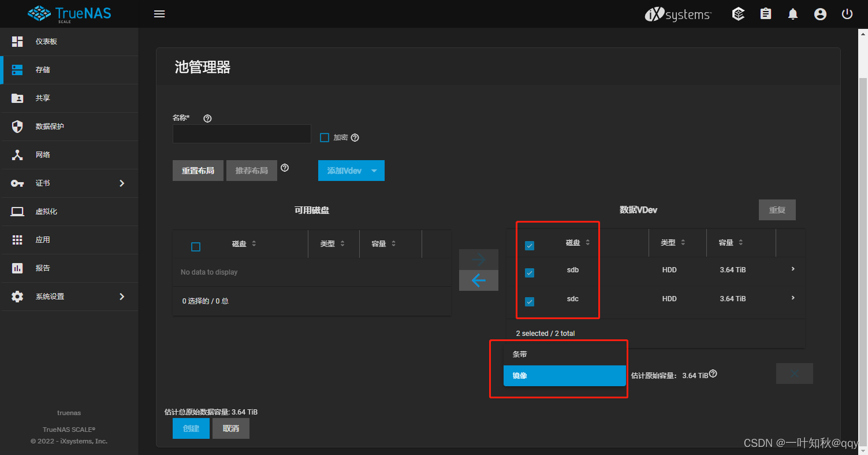This screenshot has height=455, width=868.
Task: Click the Network (网络) sidebar icon
Action: click(x=17, y=155)
